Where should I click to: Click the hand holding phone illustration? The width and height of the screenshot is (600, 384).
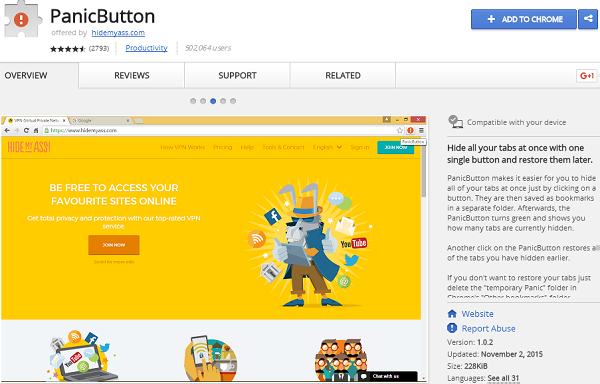pos(210,358)
